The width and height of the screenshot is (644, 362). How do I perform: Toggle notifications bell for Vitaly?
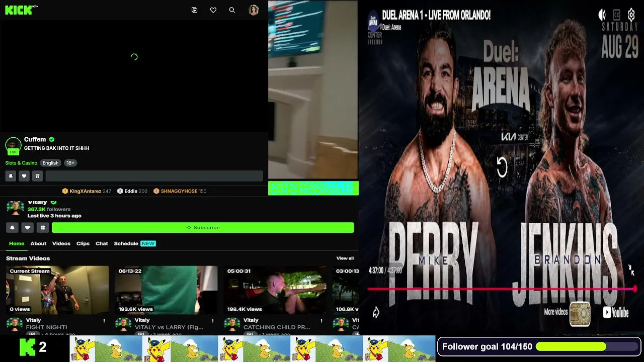click(12, 228)
